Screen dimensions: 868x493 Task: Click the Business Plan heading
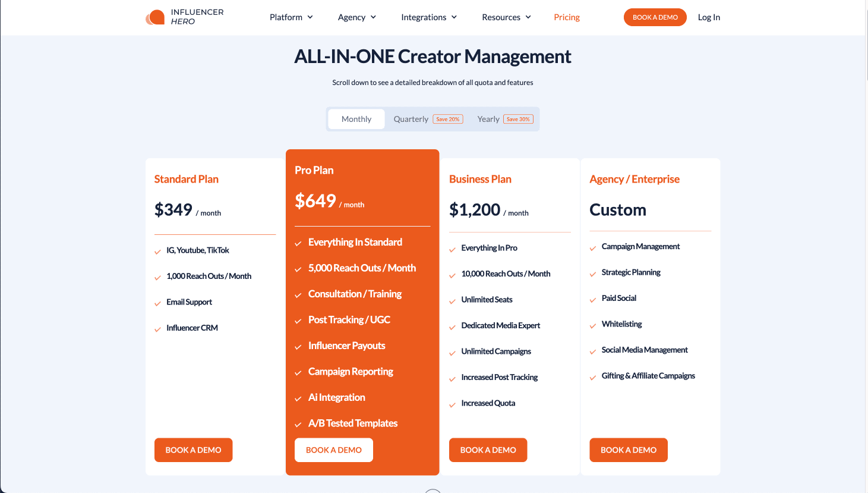point(480,179)
